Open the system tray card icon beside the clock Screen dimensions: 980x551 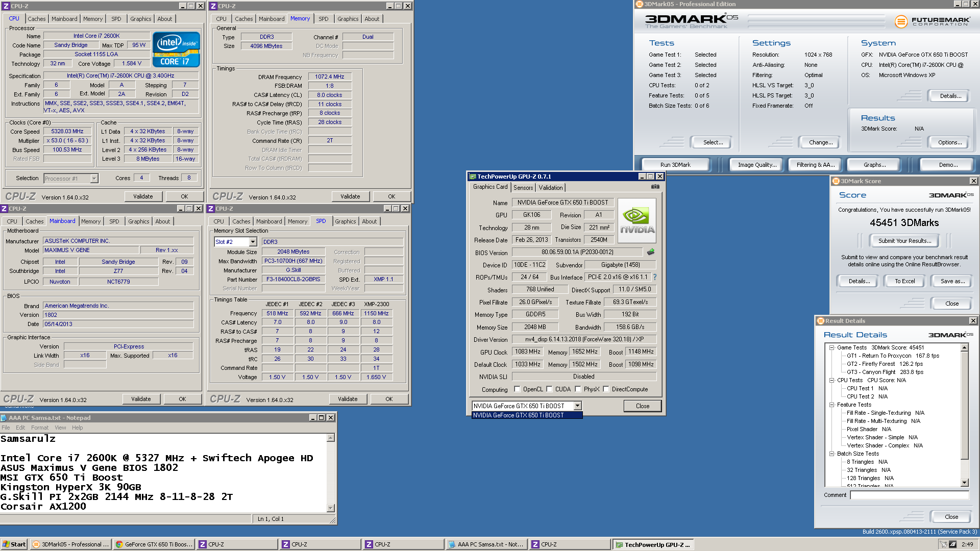[952, 544]
